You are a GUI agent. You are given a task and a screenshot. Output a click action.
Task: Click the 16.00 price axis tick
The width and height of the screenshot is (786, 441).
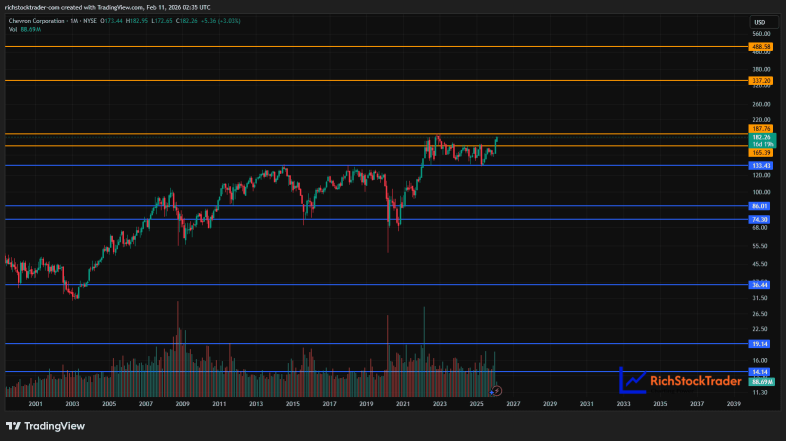click(759, 361)
